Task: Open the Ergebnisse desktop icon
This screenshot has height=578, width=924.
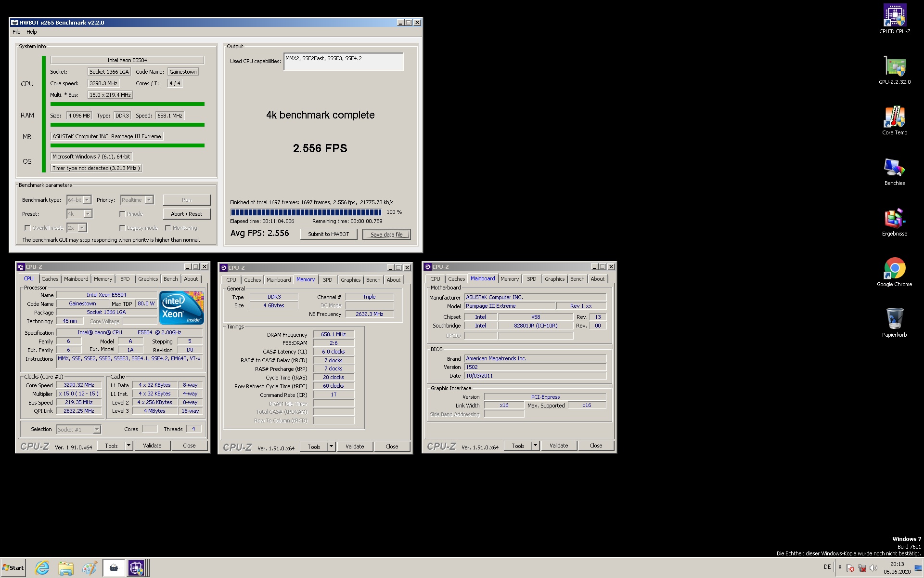Action: click(x=895, y=222)
